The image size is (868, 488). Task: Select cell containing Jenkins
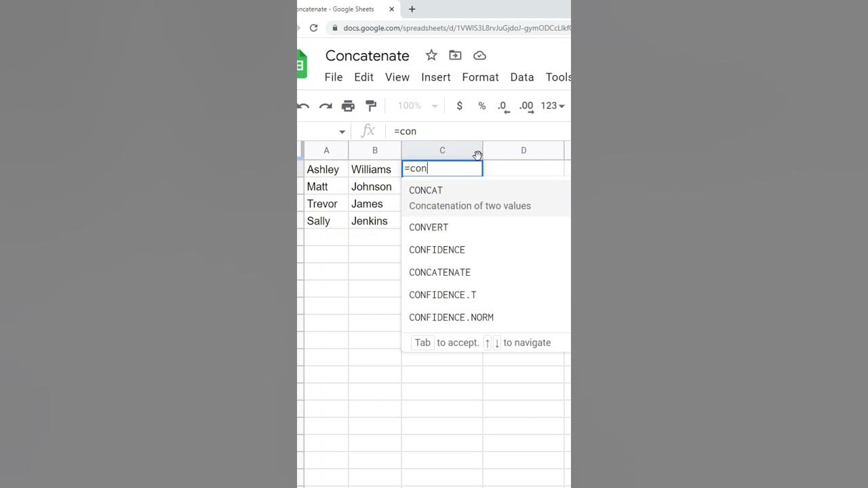coord(375,221)
